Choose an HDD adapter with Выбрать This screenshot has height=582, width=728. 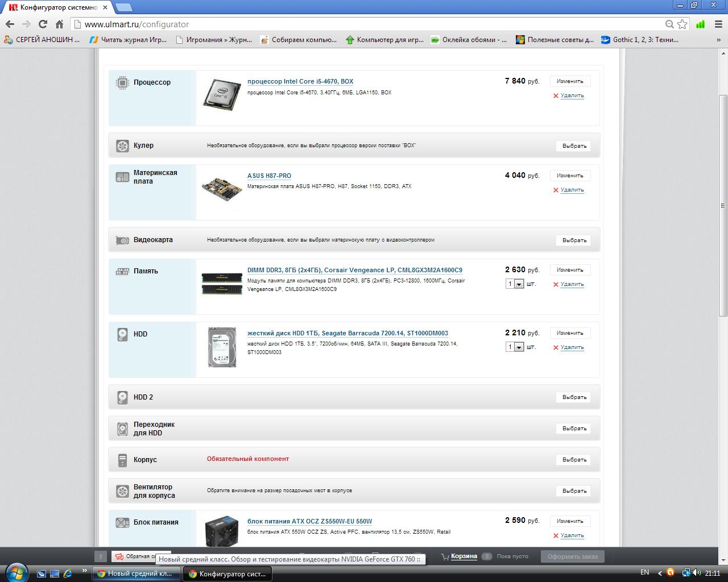pyautogui.click(x=574, y=429)
